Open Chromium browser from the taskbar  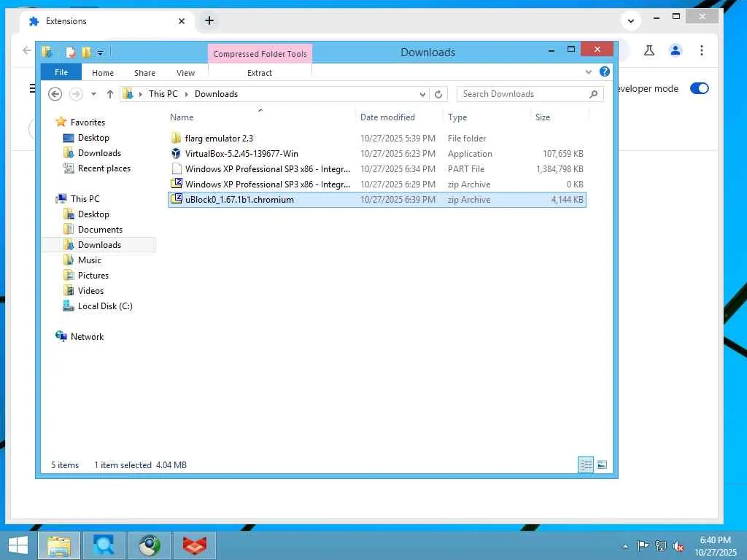[x=150, y=545]
